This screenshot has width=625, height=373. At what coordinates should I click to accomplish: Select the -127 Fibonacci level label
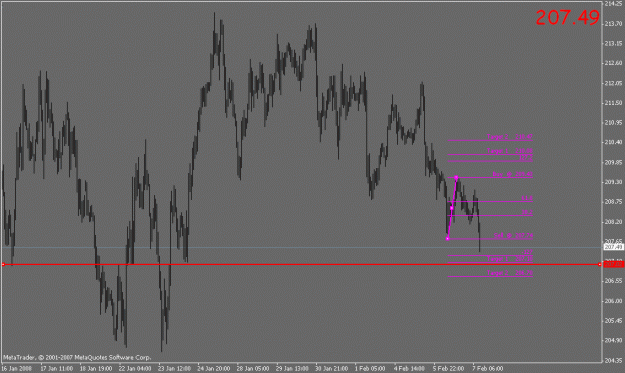click(x=527, y=252)
